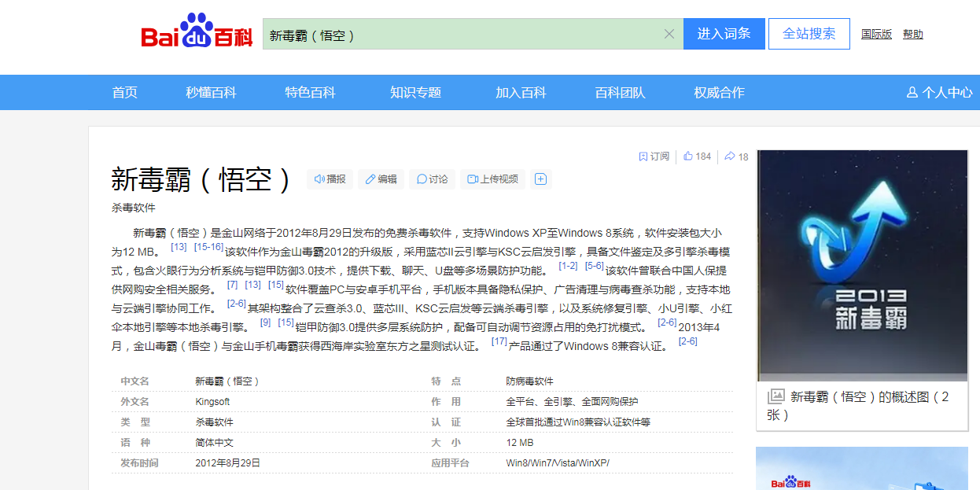Open the 秒懂百科 nav item
980x490 pixels.
(211, 92)
